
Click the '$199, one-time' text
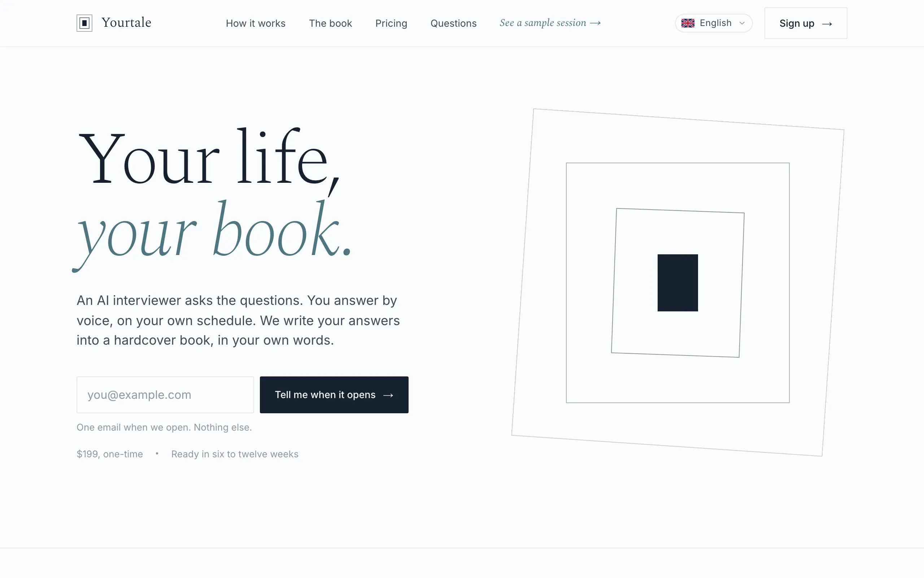[110, 454]
